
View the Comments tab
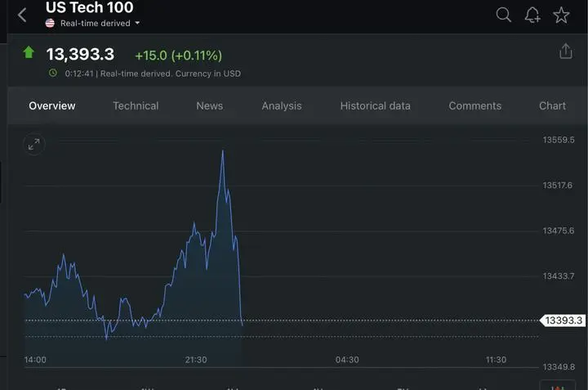475,105
